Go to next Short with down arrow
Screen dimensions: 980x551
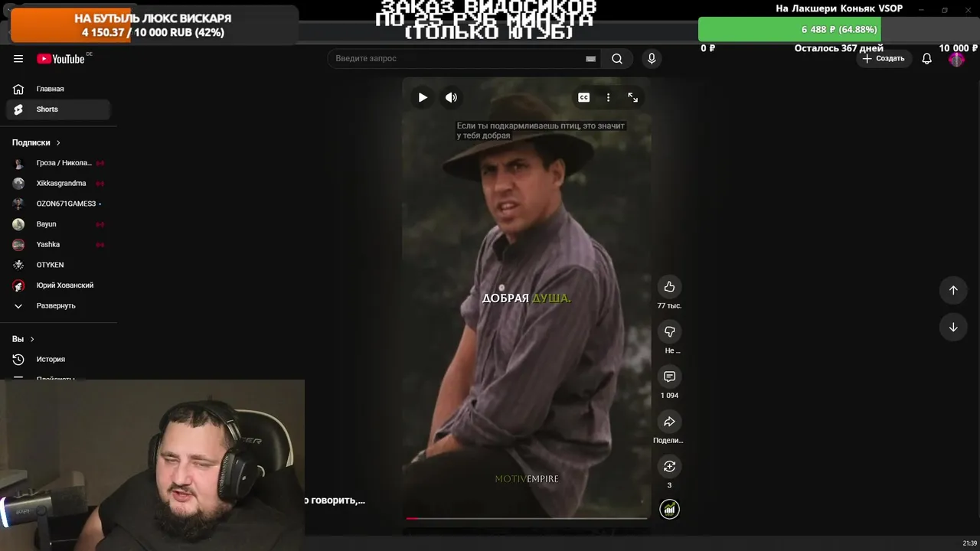click(x=953, y=327)
